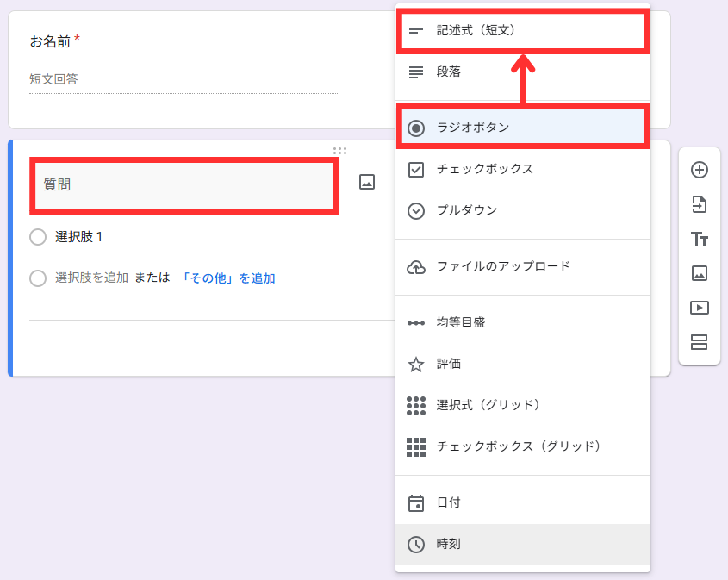Select 記述式（短文） question type

(x=523, y=31)
